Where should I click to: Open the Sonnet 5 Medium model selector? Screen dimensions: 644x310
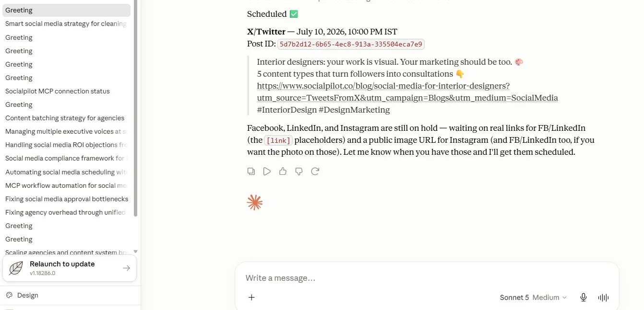click(x=533, y=298)
